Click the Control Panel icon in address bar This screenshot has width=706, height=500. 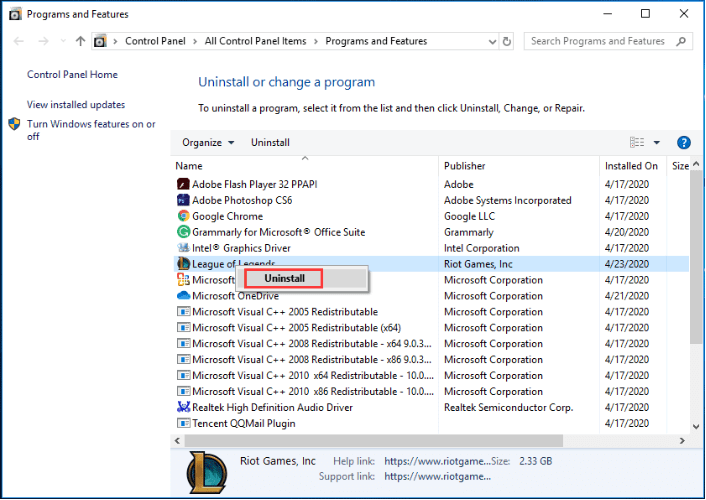(100, 41)
